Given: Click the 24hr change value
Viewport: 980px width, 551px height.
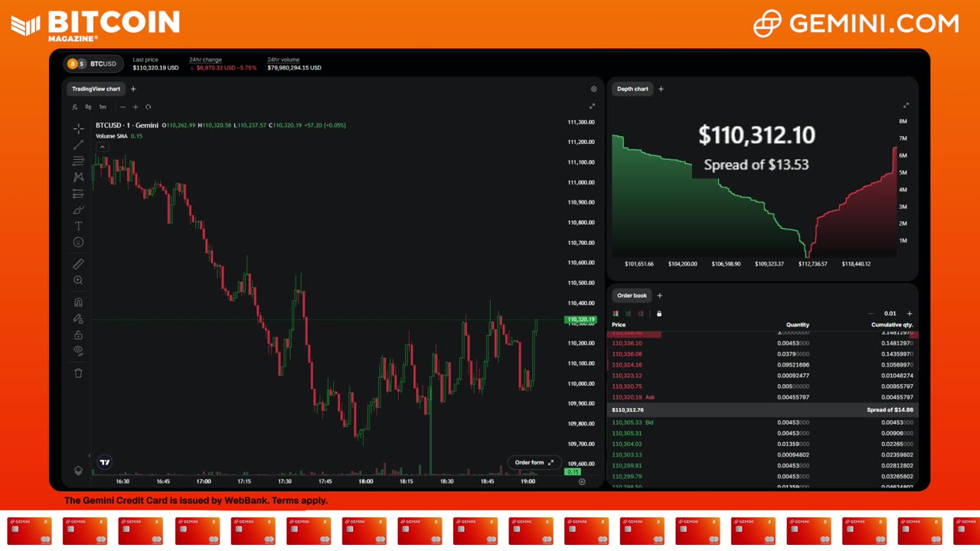Looking at the screenshot, I should 224,67.
